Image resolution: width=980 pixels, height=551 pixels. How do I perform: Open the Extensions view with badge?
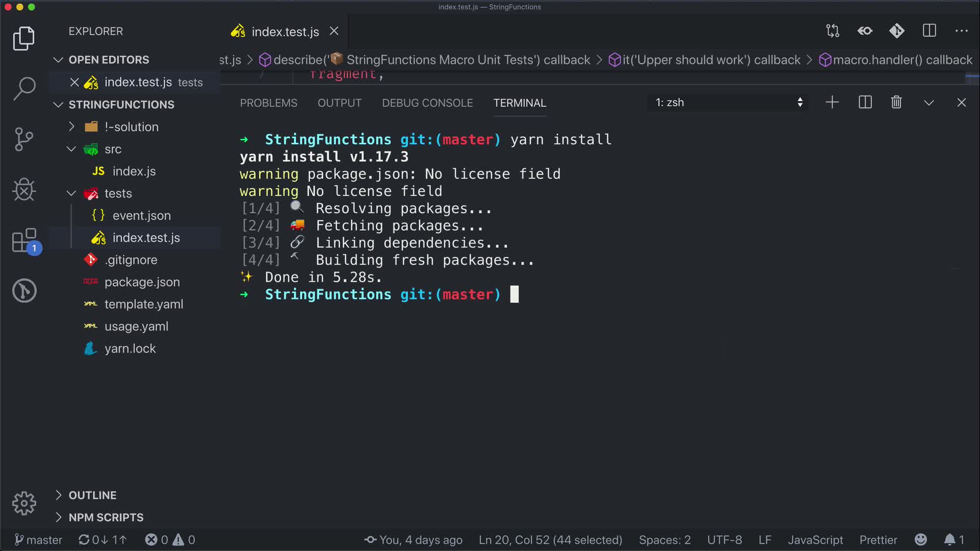click(x=24, y=240)
